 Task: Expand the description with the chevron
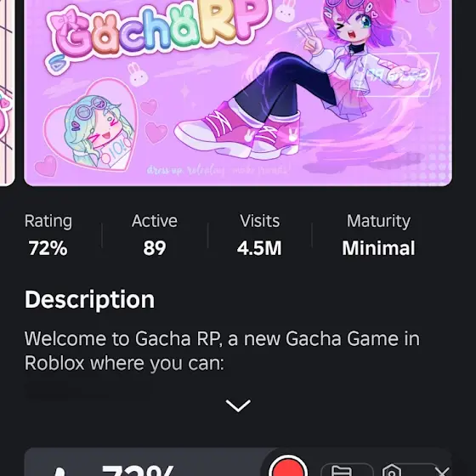click(x=238, y=405)
